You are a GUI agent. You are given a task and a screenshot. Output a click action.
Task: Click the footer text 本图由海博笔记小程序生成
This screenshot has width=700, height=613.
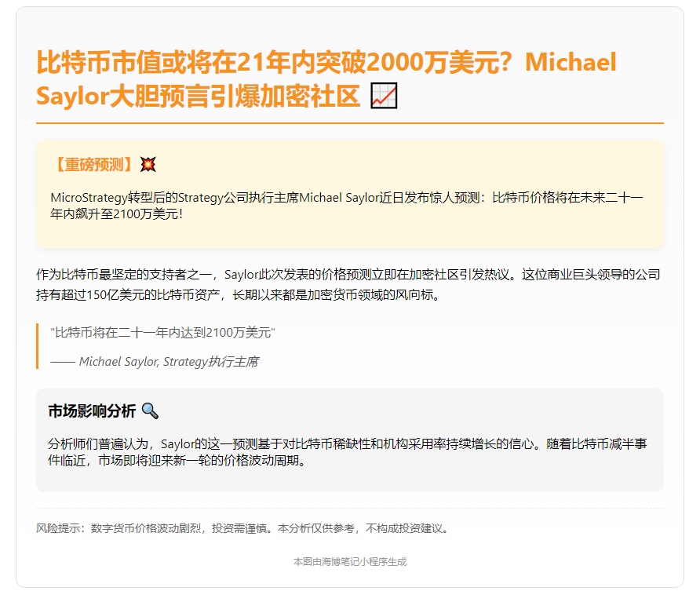(350, 562)
